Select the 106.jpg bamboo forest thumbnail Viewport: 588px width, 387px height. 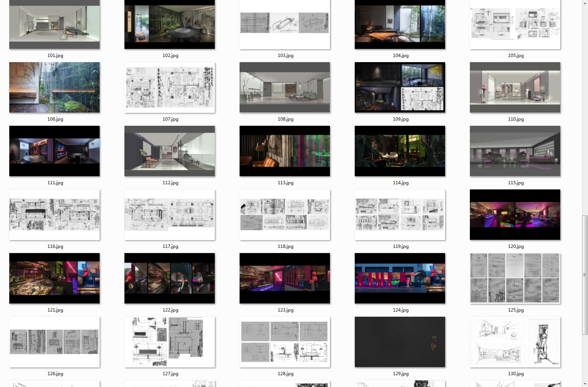tap(54, 87)
